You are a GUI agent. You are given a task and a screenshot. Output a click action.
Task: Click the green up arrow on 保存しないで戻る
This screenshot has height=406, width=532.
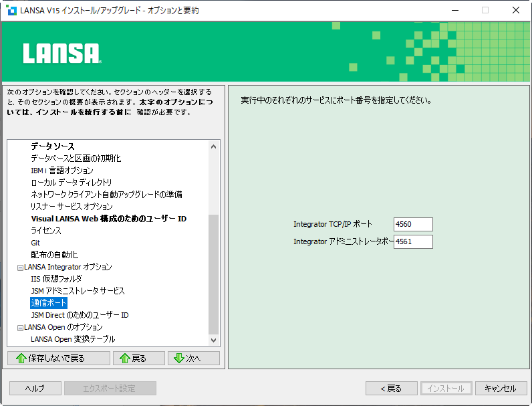(21, 358)
